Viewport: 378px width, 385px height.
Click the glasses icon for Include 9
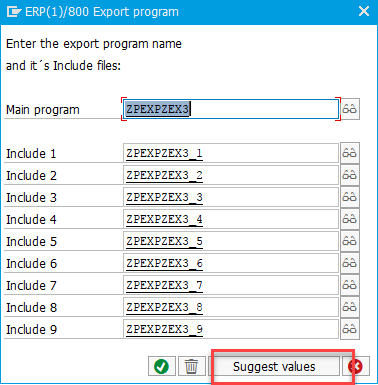pyautogui.click(x=349, y=329)
